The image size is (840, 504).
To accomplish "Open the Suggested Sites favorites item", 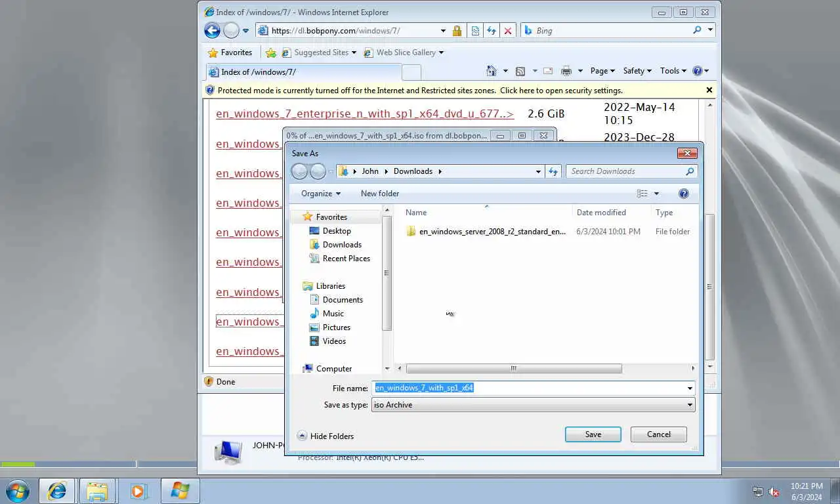I will (x=320, y=52).
